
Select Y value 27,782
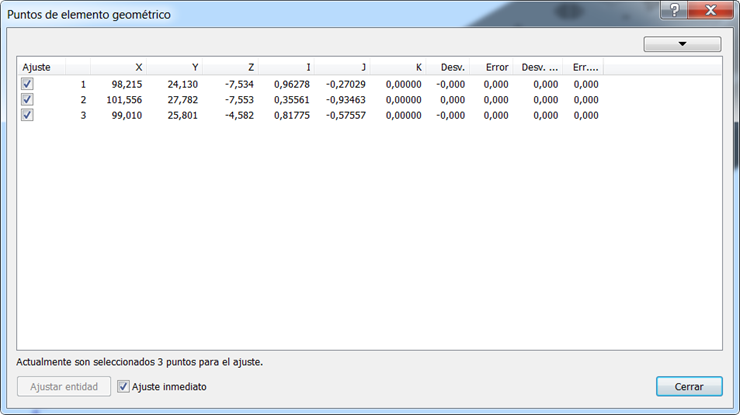[183, 100]
